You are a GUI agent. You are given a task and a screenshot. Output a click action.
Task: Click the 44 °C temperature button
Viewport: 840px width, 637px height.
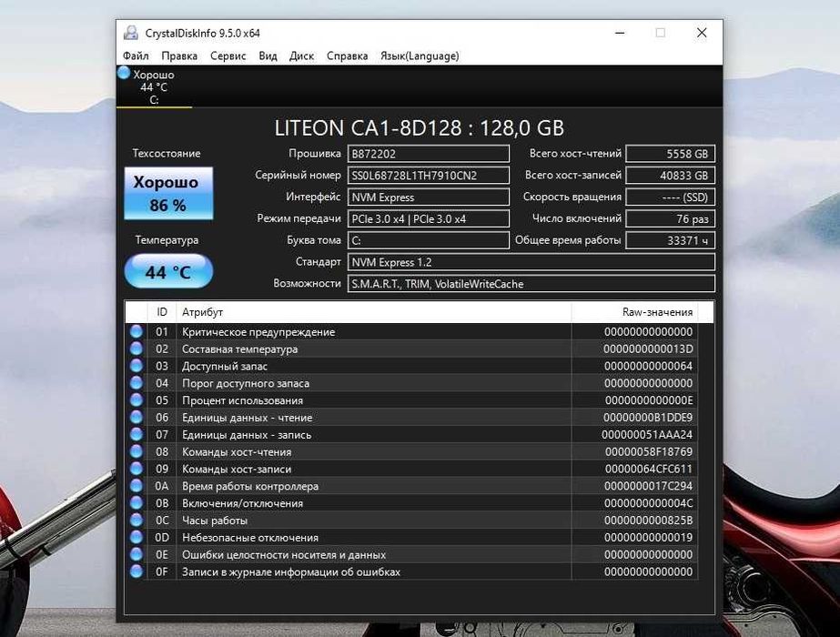click(x=168, y=271)
